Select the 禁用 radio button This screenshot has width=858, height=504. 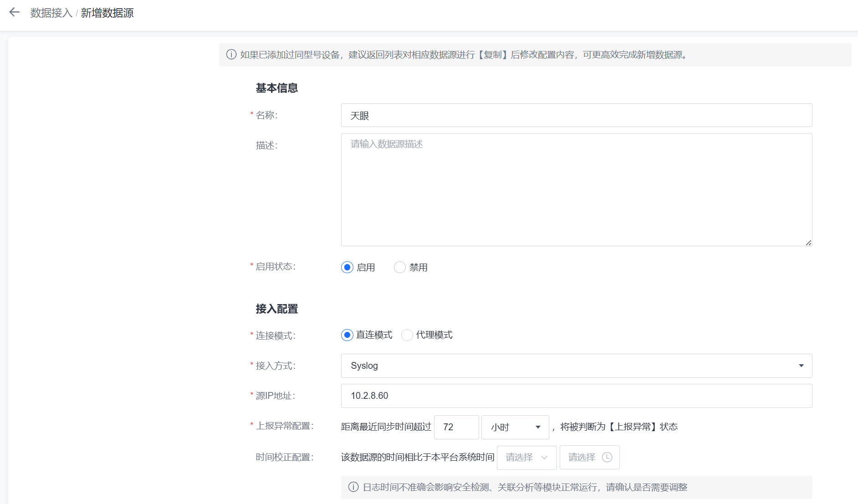(x=399, y=267)
